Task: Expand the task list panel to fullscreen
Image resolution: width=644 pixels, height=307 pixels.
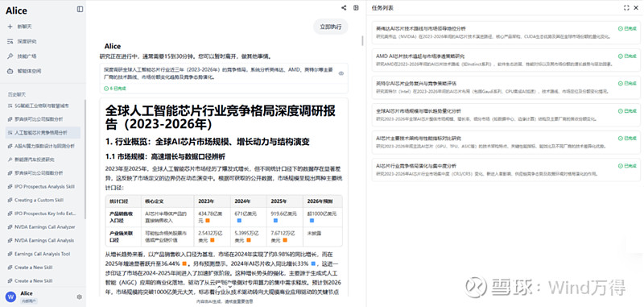Action: (x=626, y=8)
